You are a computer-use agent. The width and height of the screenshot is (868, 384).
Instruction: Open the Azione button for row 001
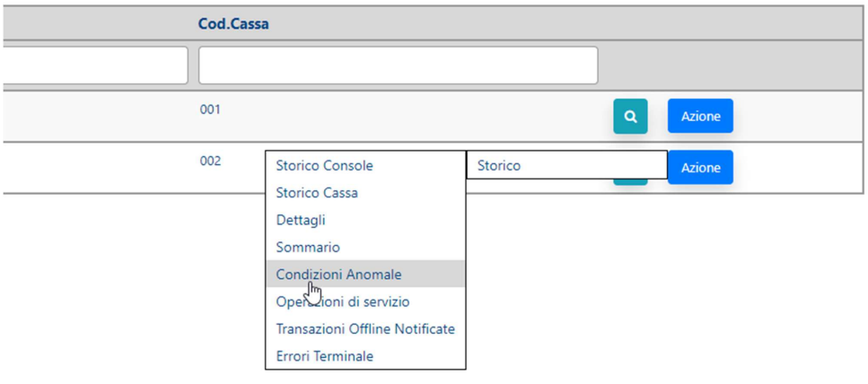[x=700, y=117]
